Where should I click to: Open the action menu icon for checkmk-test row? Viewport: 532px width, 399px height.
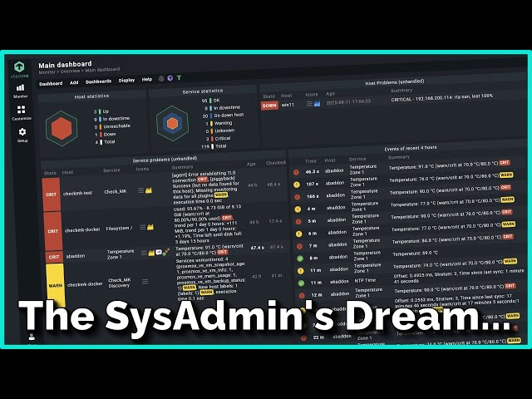click(140, 190)
